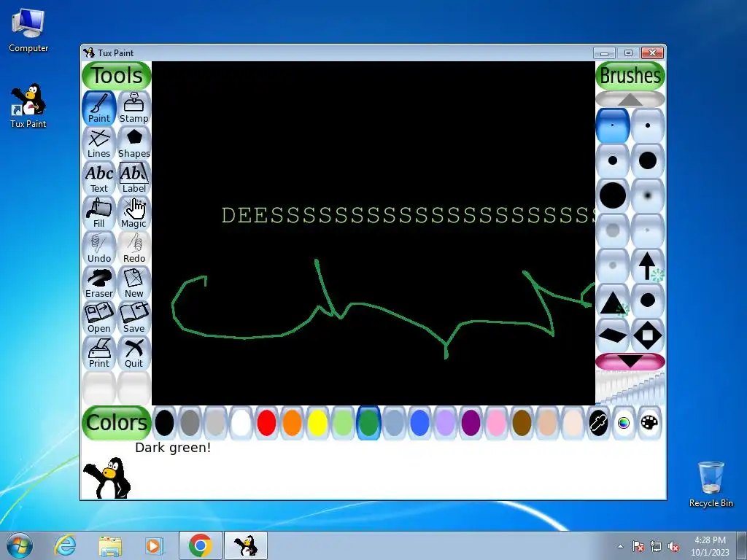Choose the second small dot brush
Image resolution: width=747 pixels, height=560 pixels.
click(648, 125)
